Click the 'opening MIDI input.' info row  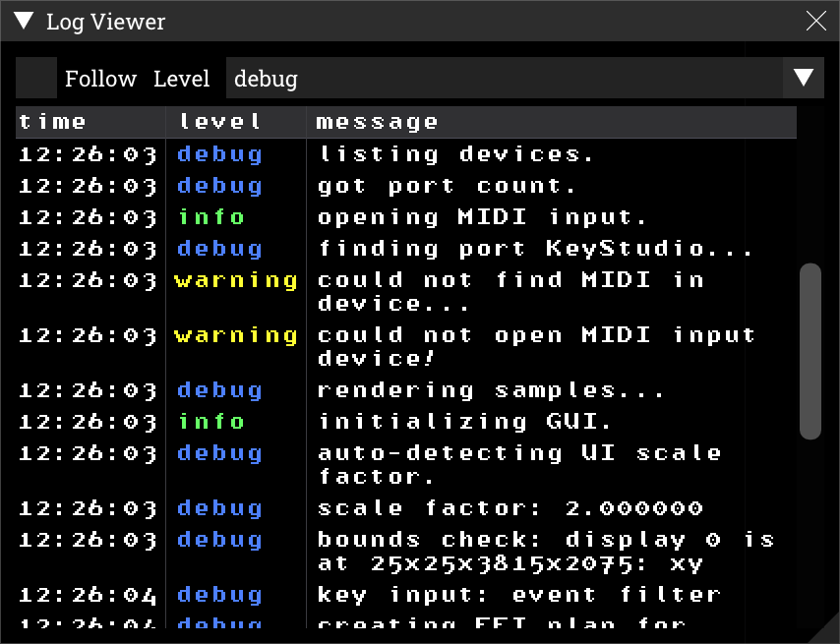click(x=406, y=217)
